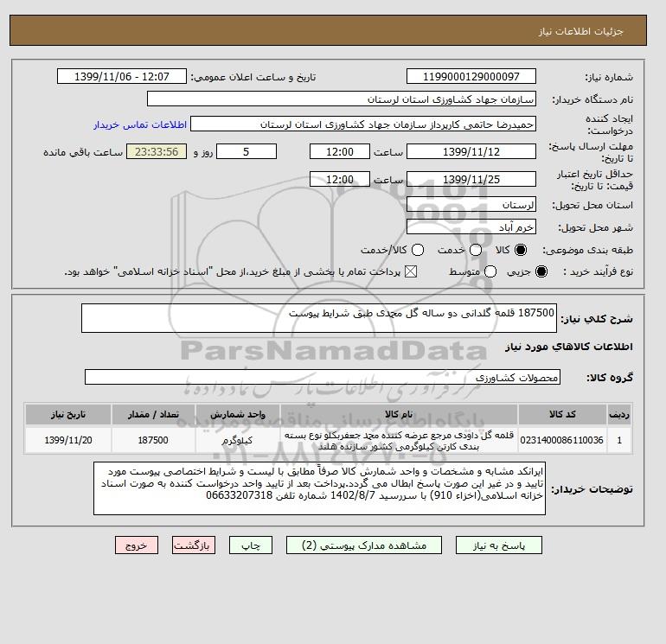The width and height of the screenshot is (666, 644).
Task: Click the response deadline date 1399/11/12
Action: click(471, 151)
